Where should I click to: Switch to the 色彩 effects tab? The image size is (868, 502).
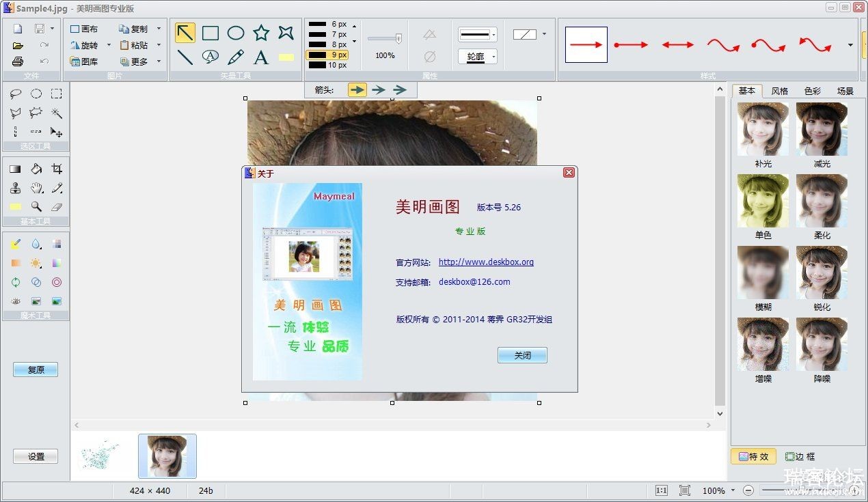(x=813, y=91)
